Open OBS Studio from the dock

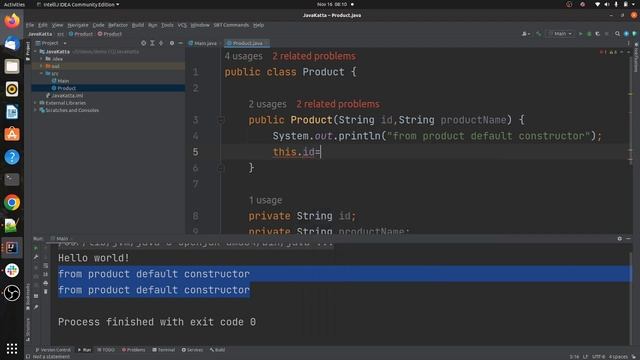[x=12, y=293]
